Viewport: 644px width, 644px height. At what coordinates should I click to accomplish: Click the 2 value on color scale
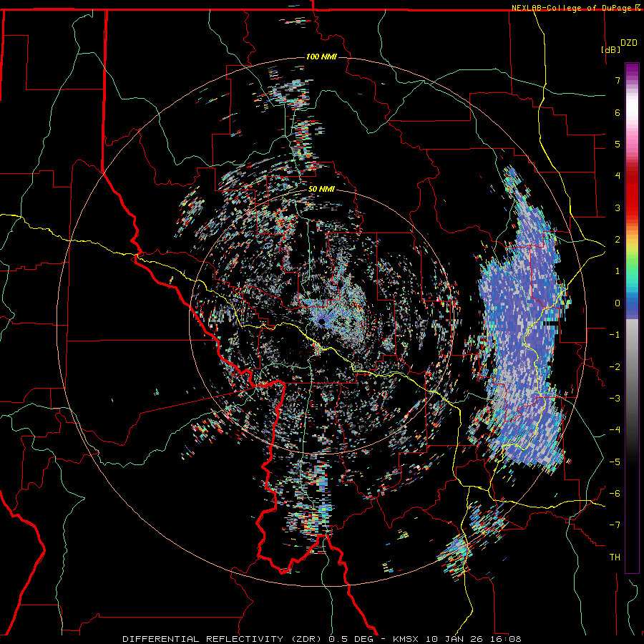click(618, 240)
